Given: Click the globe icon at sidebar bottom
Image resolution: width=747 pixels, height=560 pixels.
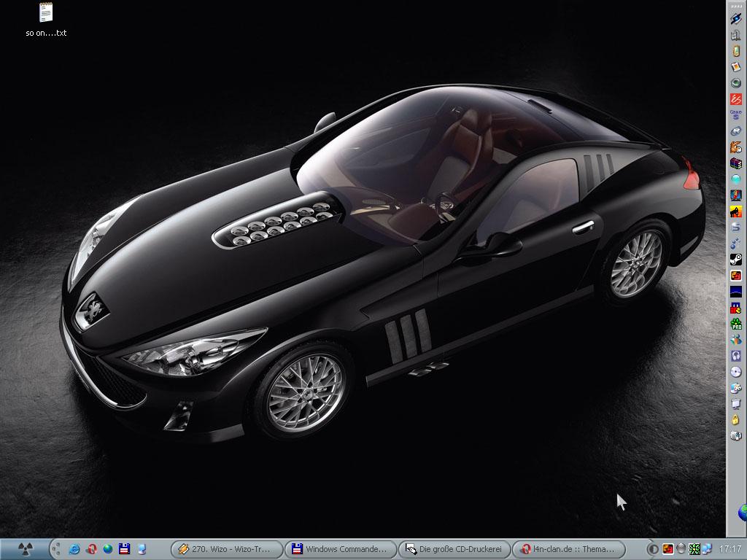Looking at the screenshot, I should coord(742,513).
